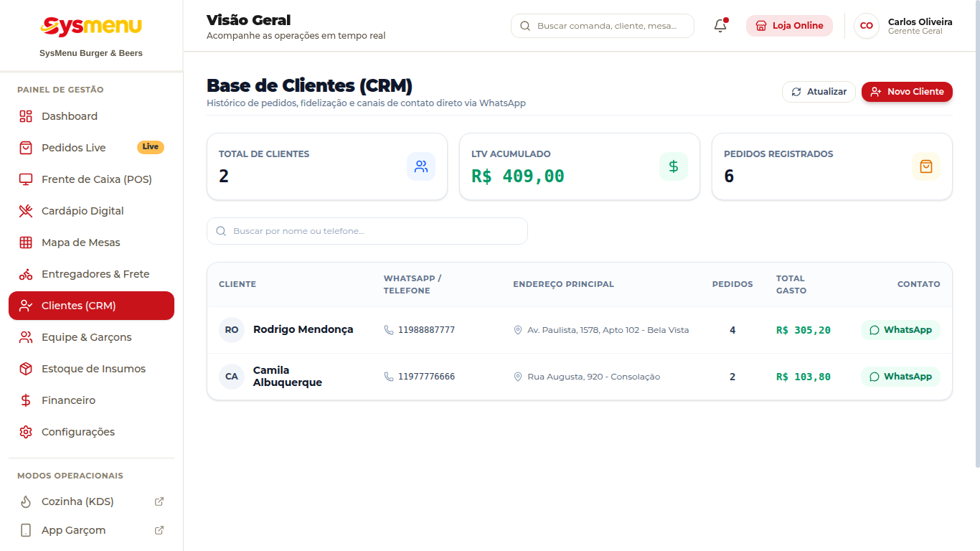Contact Camila Albuquerque via WhatsApp button
The image size is (980, 551).
(900, 377)
